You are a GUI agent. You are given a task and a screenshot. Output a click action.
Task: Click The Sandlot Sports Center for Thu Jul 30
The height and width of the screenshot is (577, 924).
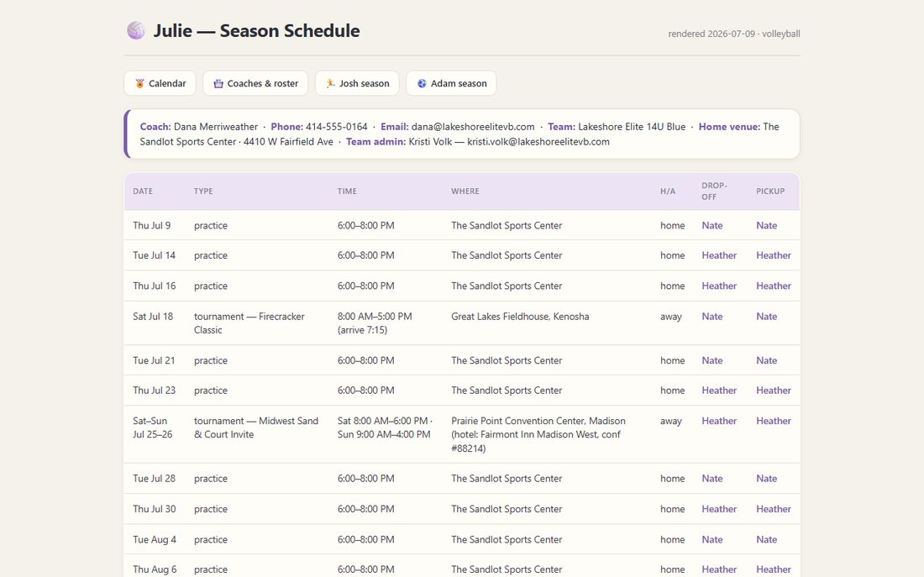coord(507,509)
